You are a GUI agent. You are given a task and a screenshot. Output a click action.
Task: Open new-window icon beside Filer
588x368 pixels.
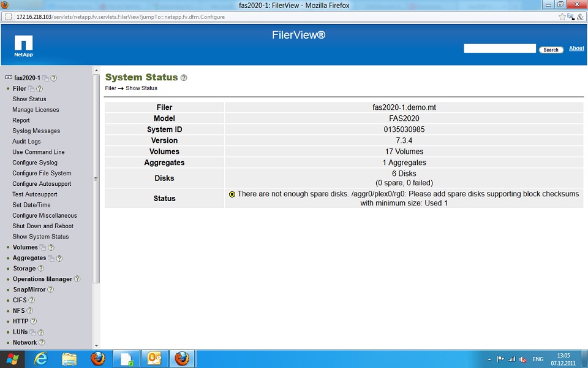click(x=31, y=89)
